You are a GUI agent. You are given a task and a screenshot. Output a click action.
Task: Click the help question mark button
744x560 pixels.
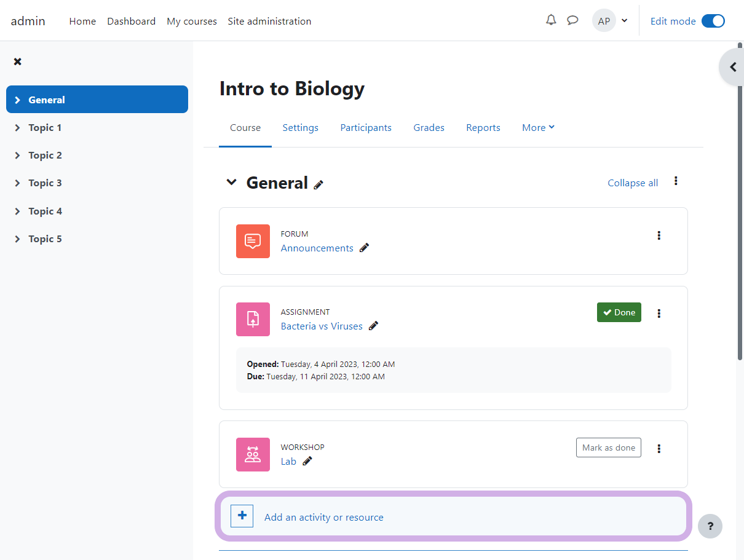(x=710, y=526)
